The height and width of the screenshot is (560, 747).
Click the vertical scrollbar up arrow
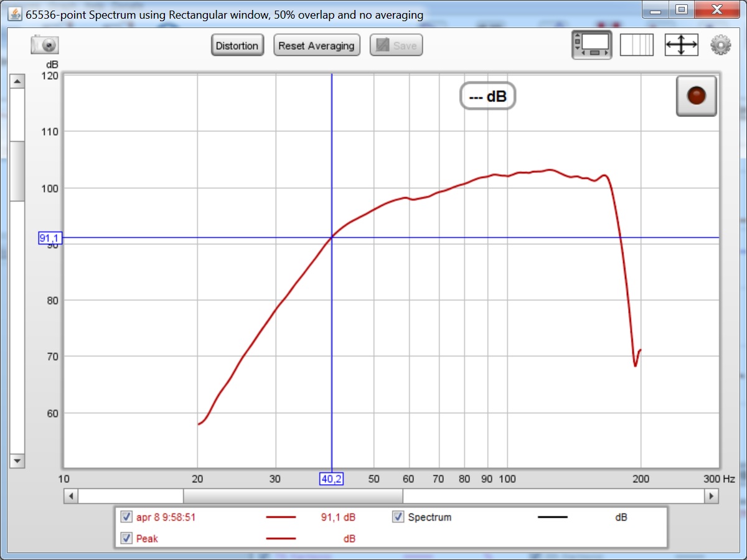[17, 82]
